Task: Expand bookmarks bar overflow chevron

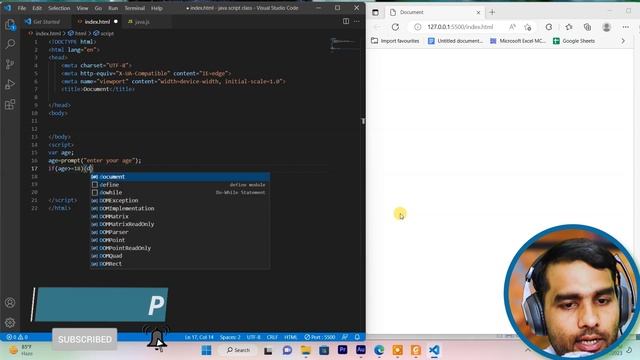Action: (x=623, y=41)
